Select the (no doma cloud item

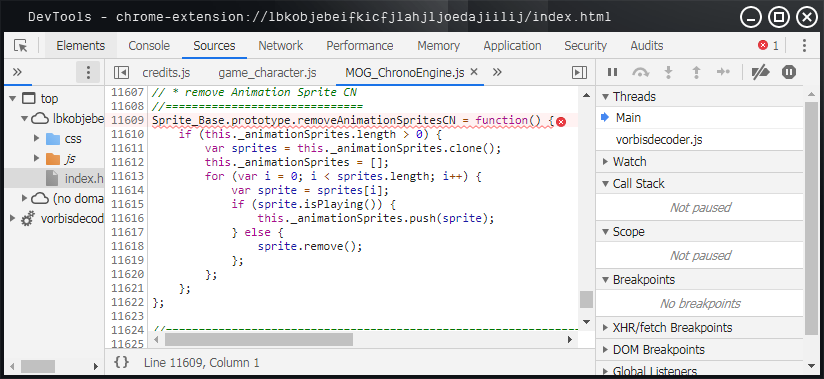78,199
